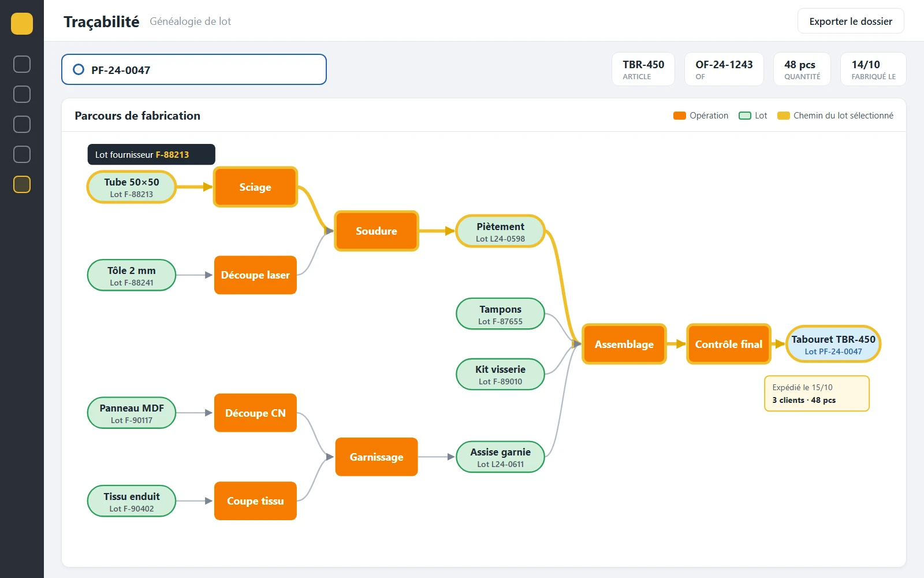Open the Piètement lot L24-0598 node
Screen dimensions: 924x578
click(500, 231)
